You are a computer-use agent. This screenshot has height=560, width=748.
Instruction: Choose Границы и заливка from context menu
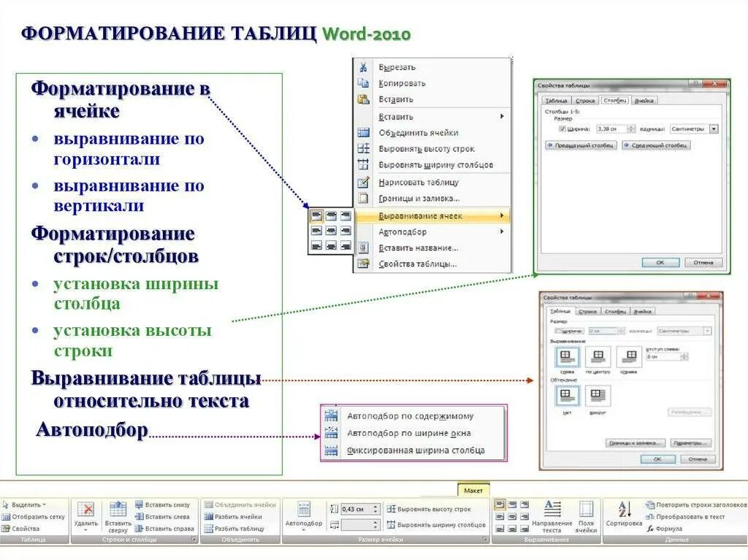pyautogui.click(x=433, y=198)
